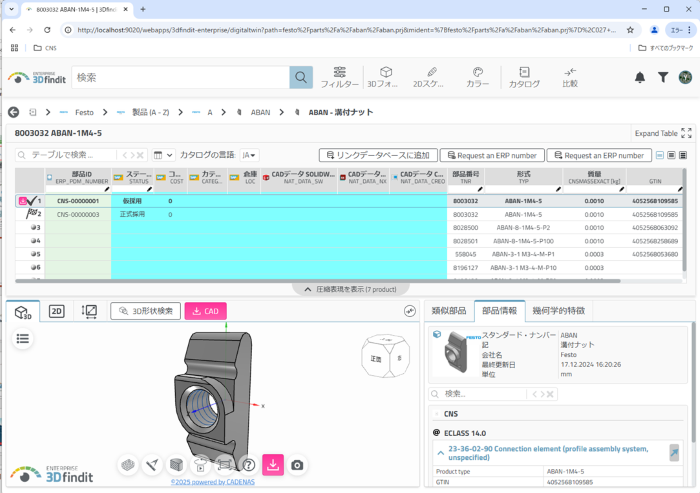
Task: Collapse the ECLASS 23-36-02-90 entry chevron
Action: 441,453
